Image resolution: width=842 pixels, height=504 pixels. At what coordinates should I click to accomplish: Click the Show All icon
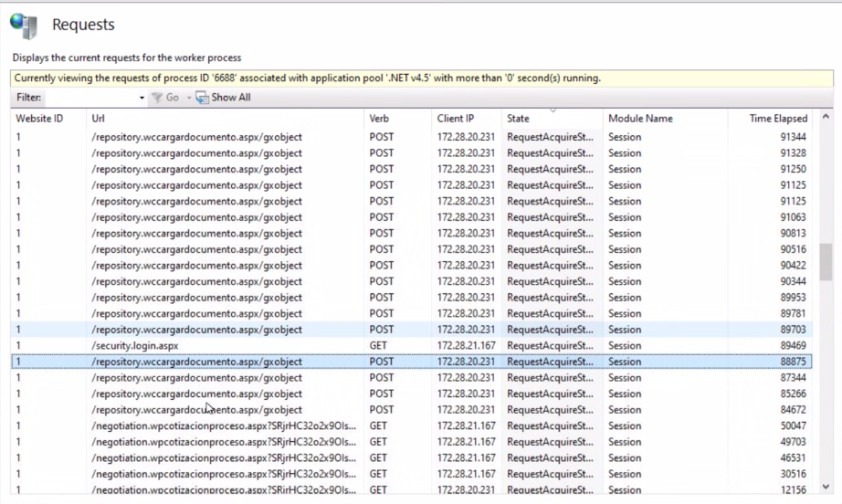coord(203,97)
